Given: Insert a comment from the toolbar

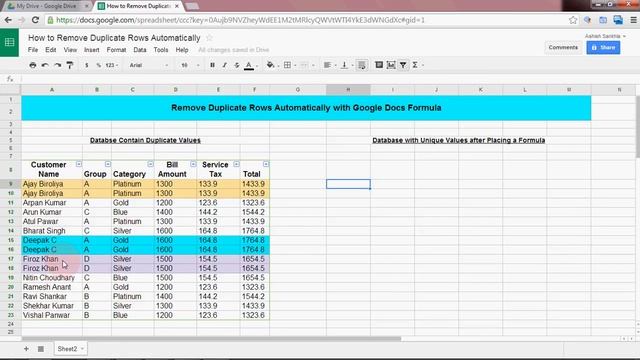Looking at the screenshot, I should click(x=379, y=65).
